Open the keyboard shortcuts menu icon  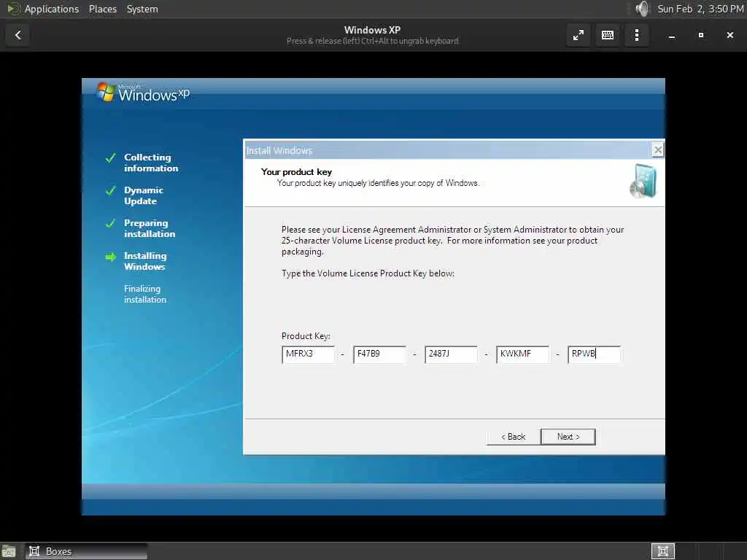point(608,35)
